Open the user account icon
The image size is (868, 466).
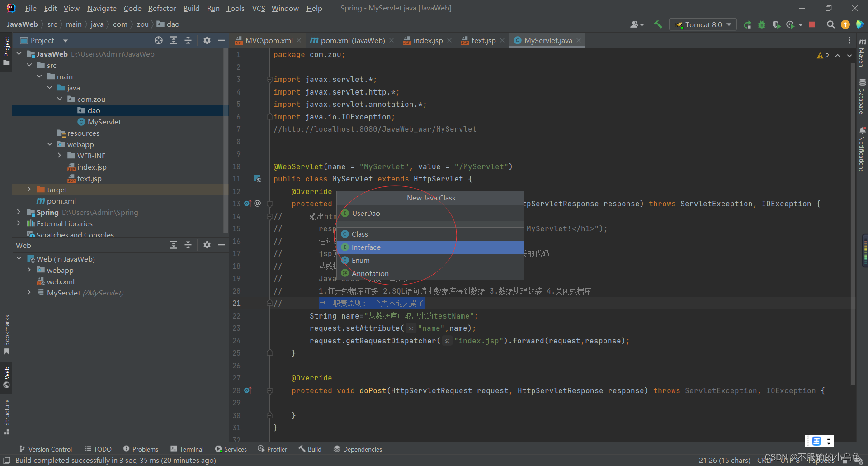tap(637, 24)
